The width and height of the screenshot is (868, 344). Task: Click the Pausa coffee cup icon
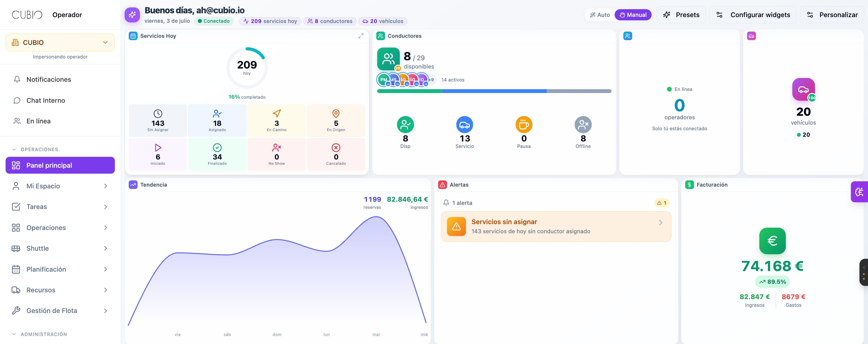click(524, 125)
